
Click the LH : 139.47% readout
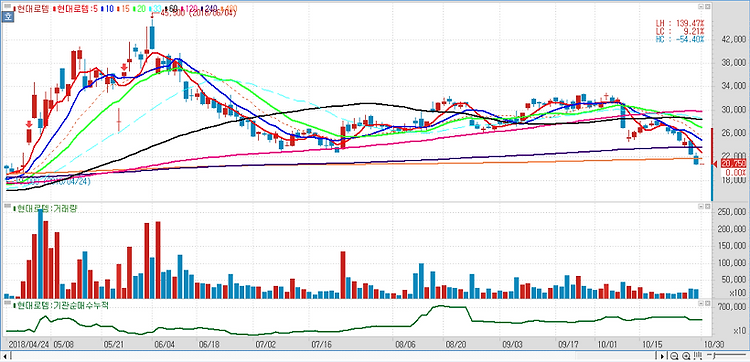pyautogui.click(x=680, y=23)
